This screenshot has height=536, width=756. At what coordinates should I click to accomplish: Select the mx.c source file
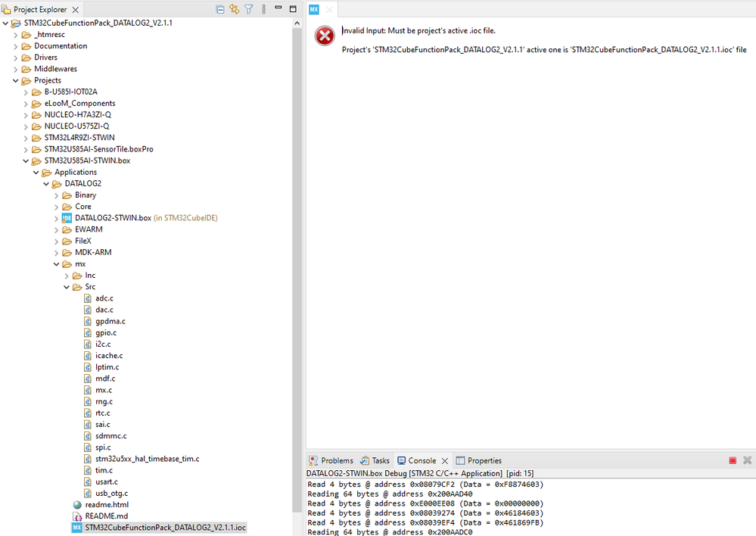tap(104, 391)
